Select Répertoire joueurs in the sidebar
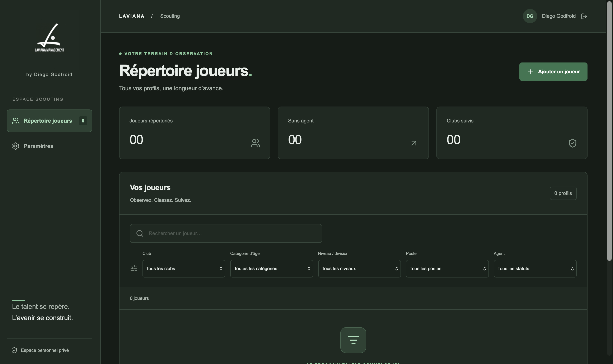The image size is (613, 364). [49, 121]
